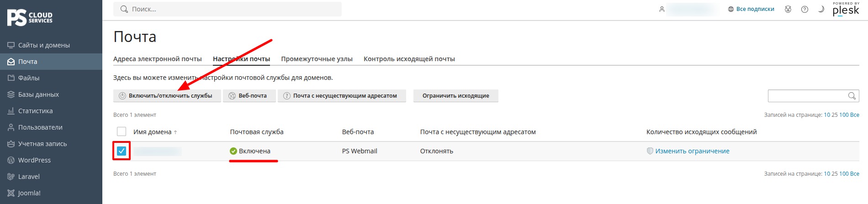The image size is (868, 204).
Task: Toggle dark mode moon icon
Action: click(x=821, y=9)
